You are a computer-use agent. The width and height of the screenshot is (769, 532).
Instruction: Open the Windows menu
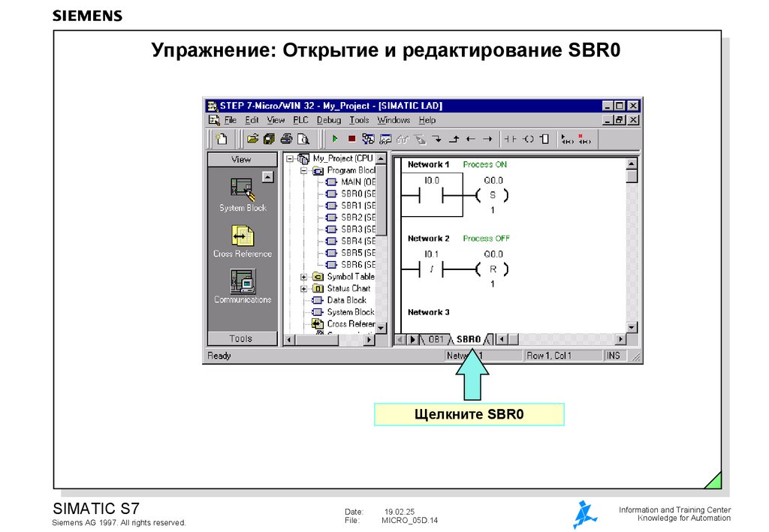pyautogui.click(x=394, y=120)
